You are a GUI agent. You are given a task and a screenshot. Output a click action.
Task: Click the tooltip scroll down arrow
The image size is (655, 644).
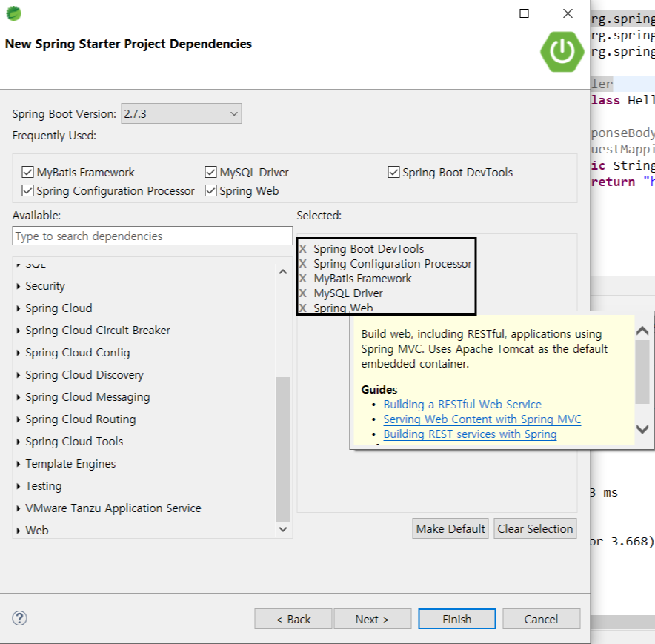[642, 429]
